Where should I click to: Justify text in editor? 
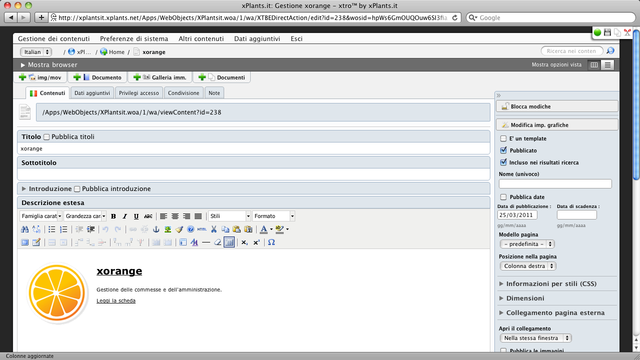click(x=198, y=216)
